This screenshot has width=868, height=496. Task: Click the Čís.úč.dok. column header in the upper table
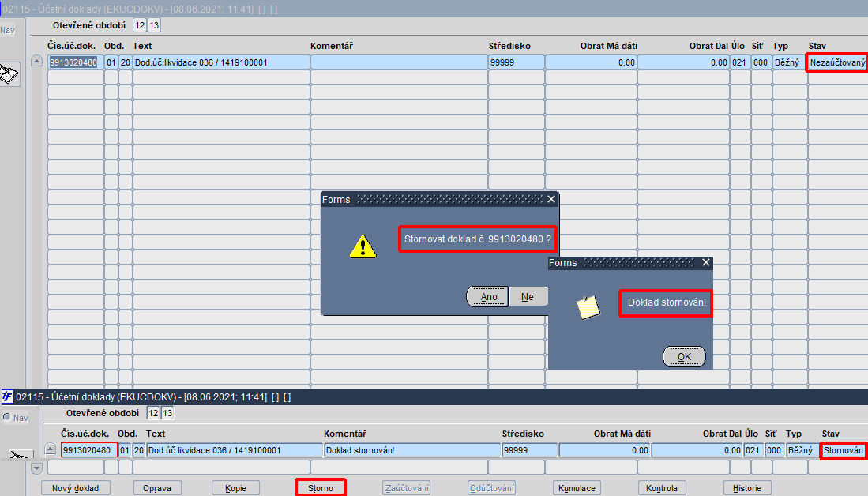71,46
